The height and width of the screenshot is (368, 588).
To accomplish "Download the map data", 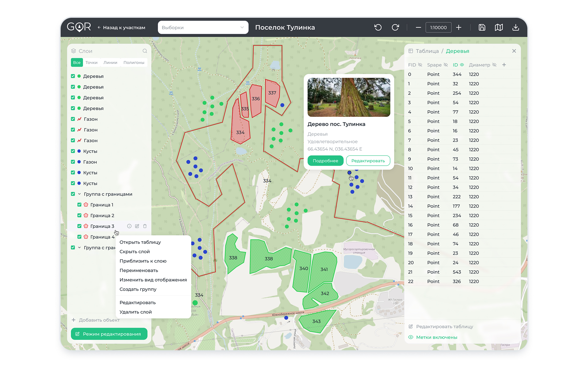I will pos(516,27).
